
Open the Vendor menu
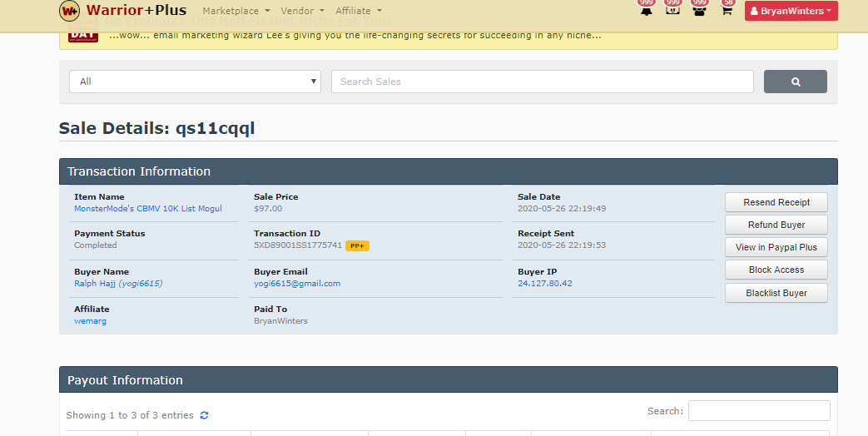coord(302,11)
